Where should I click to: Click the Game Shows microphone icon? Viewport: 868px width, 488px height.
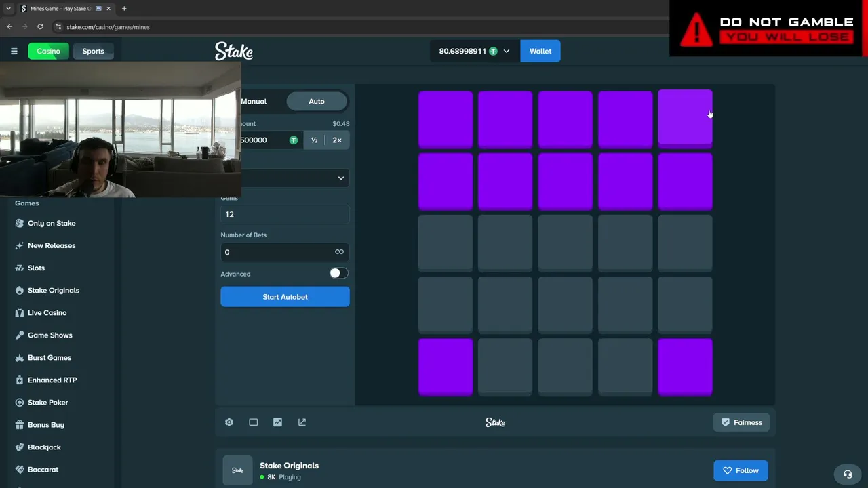[x=20, y=335]
